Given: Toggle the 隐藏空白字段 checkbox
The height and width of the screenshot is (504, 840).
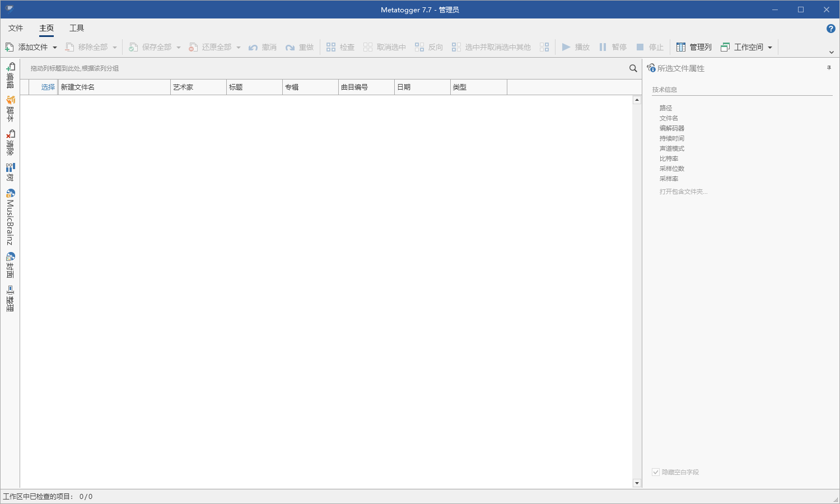Looking at the screenshot, I should pos(656,472).
